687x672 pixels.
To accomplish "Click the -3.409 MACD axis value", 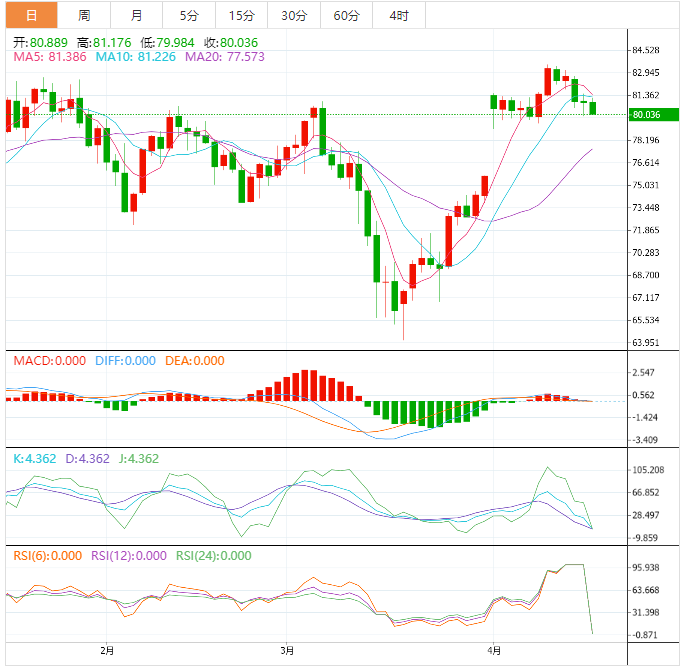I will tap(645, 440).
